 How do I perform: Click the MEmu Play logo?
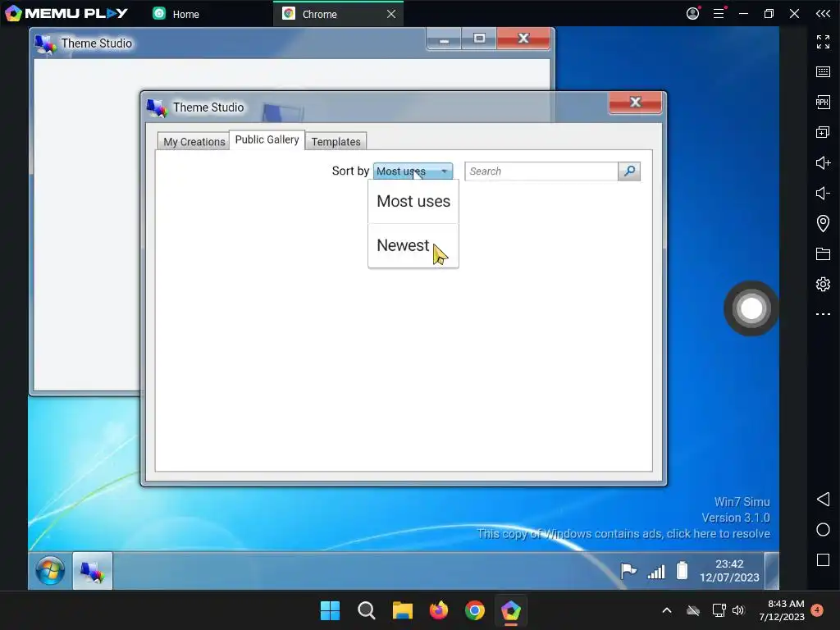click(x=66, y=13)
